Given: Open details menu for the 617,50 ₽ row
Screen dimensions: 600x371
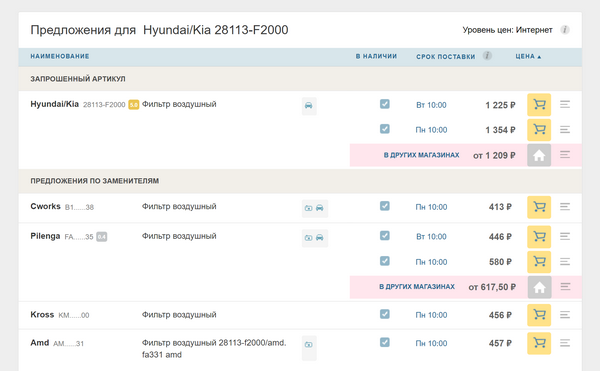Looking at the screenshot, I should (565, 286).
